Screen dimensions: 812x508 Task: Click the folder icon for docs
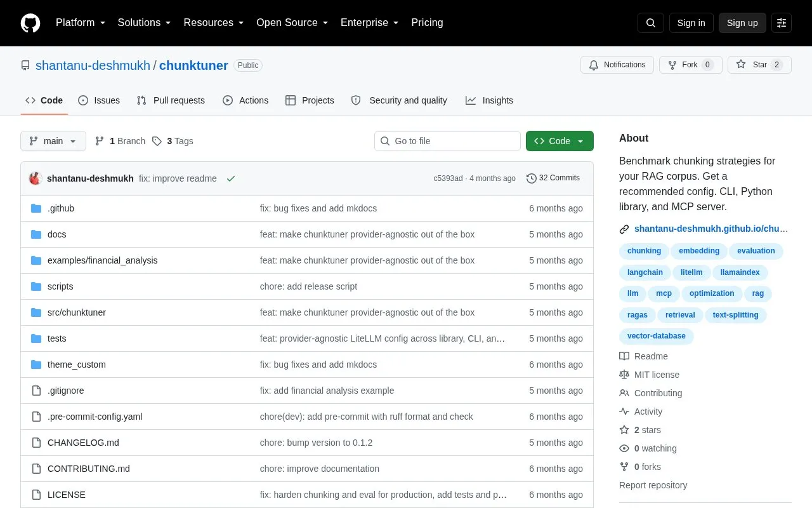(36, 234)
